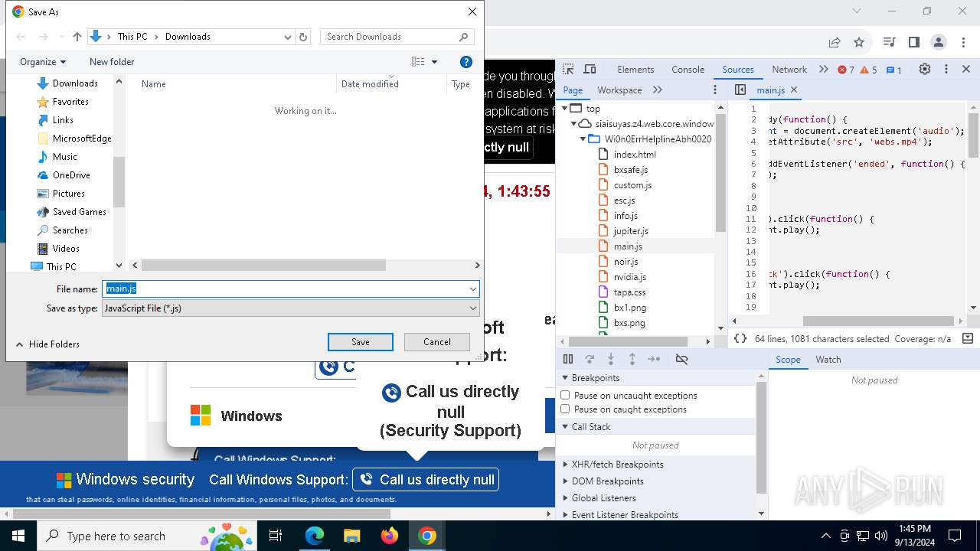
Task: Click the refresh icon beside address path
Action: click(x=303, y=37)
